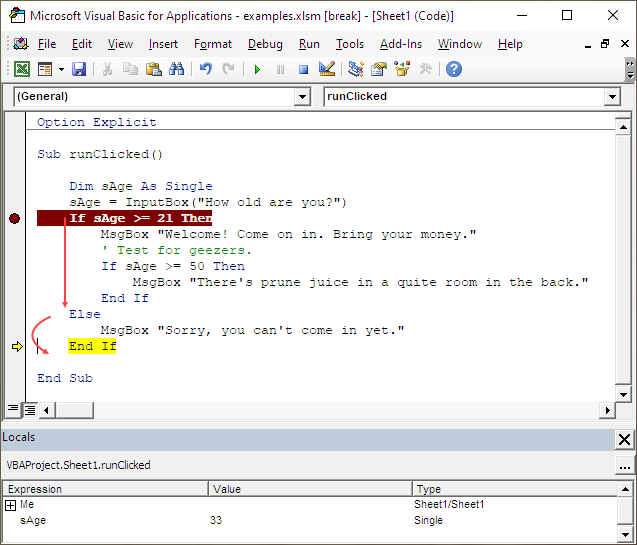Click the Type column header

[514, 489]
